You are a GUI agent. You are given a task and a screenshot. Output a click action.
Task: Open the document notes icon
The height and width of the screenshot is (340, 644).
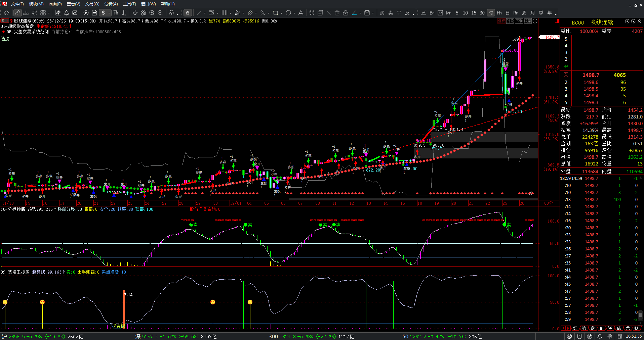tap(94, 13)
